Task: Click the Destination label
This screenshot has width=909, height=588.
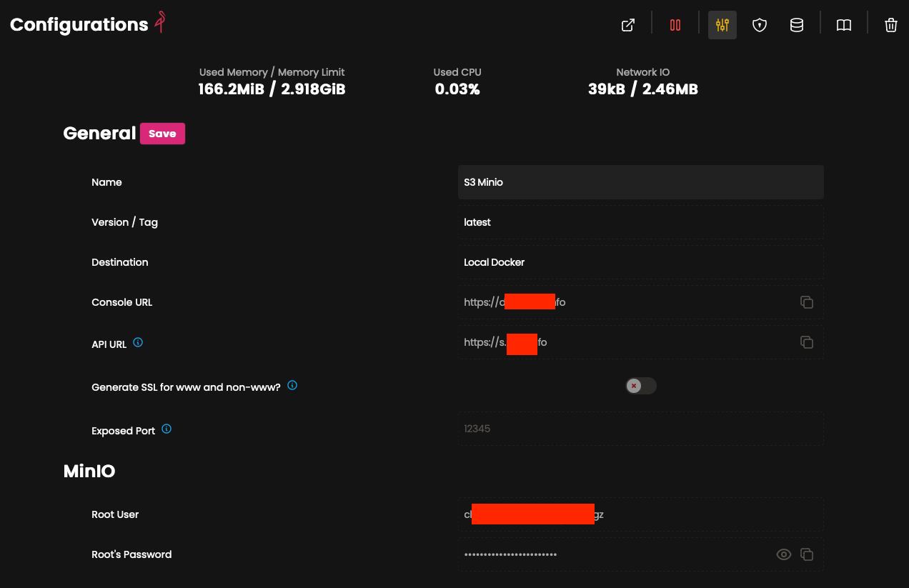Action: [120, 262]
